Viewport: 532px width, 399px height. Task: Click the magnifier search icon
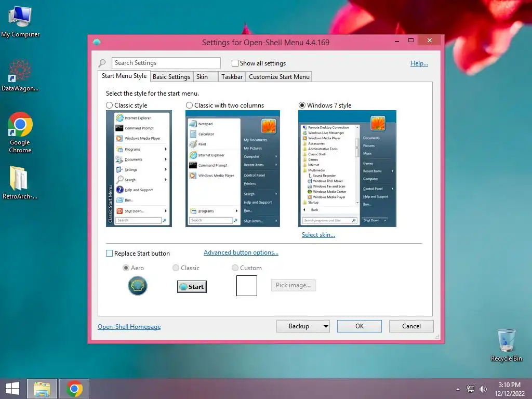tap(102, 63)
